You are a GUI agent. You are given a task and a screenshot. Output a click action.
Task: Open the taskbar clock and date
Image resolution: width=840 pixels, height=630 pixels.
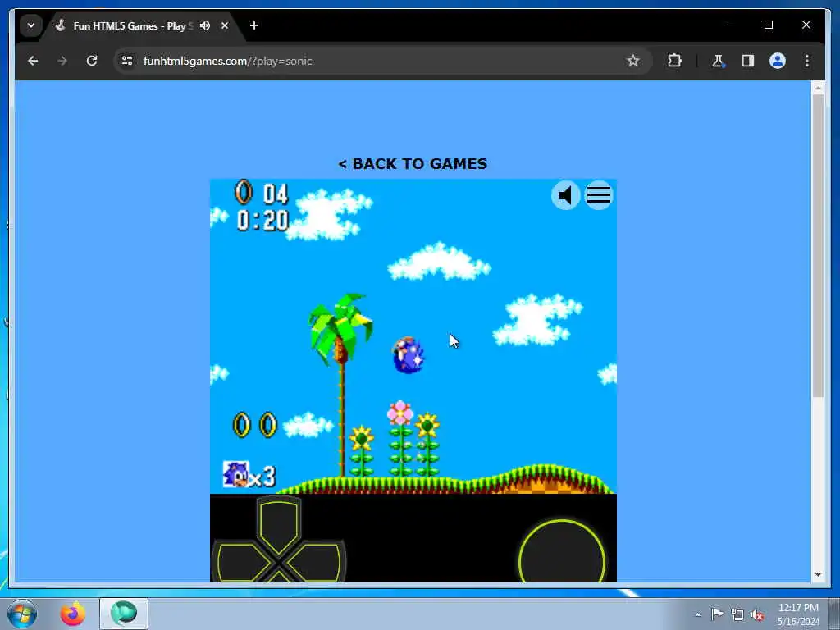[798, 614]
